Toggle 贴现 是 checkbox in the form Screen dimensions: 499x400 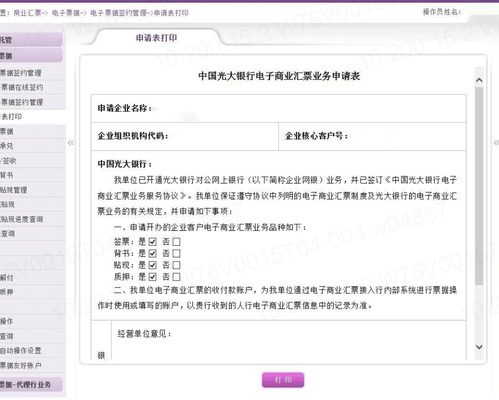152,265
